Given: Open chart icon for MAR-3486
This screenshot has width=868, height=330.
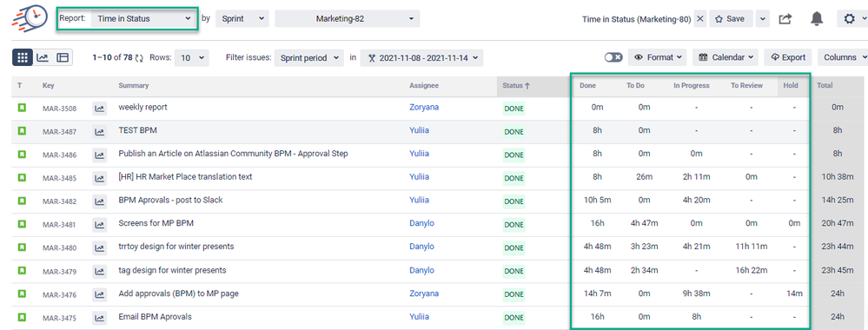Looking at the screenshot, I should pos(100,155).
